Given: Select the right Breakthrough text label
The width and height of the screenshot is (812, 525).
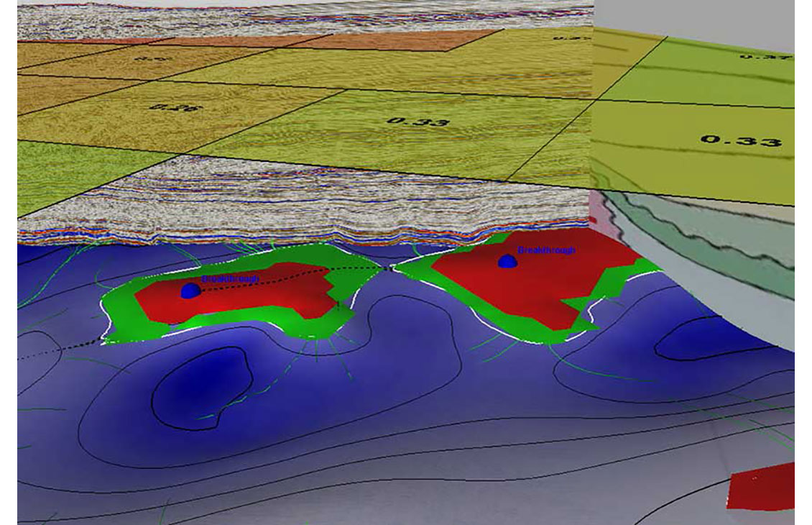Looking at the screenshot, I should (547, 250).
